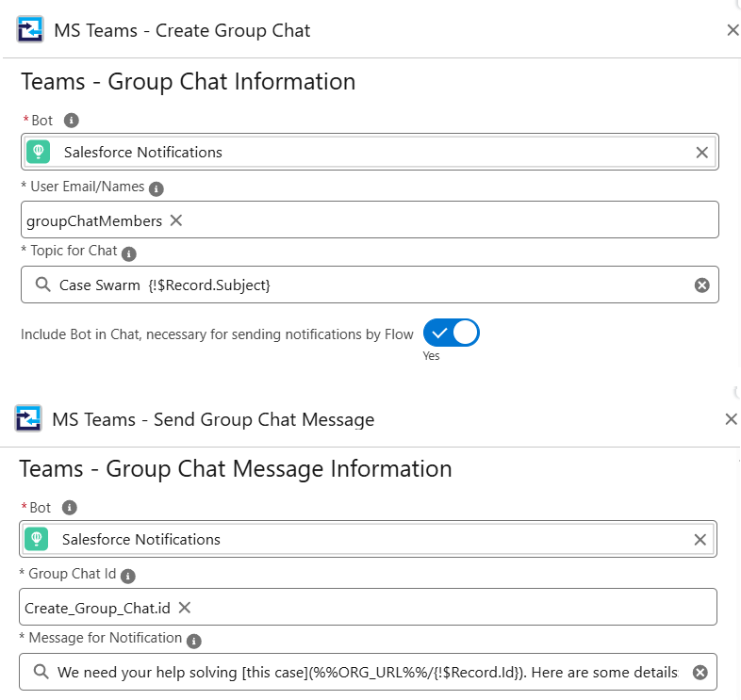
Task: Show info tooltip for Topic for Chat
Action: (x=128, y=253)
